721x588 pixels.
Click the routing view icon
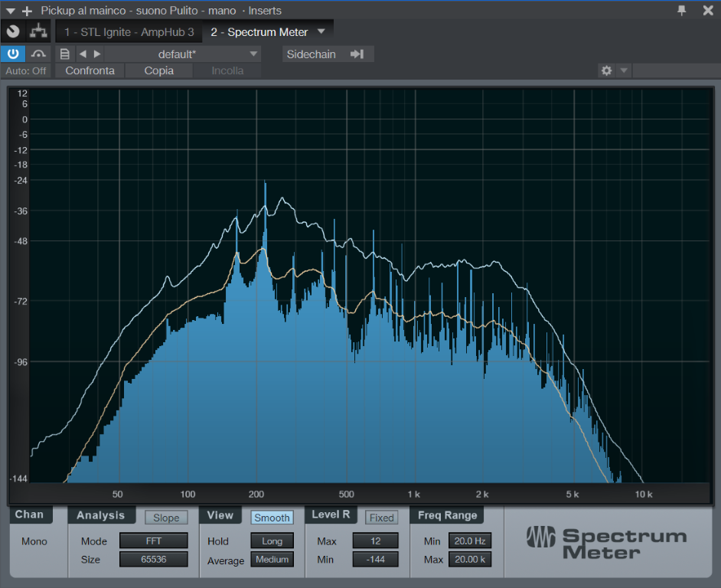click(37, 31)
